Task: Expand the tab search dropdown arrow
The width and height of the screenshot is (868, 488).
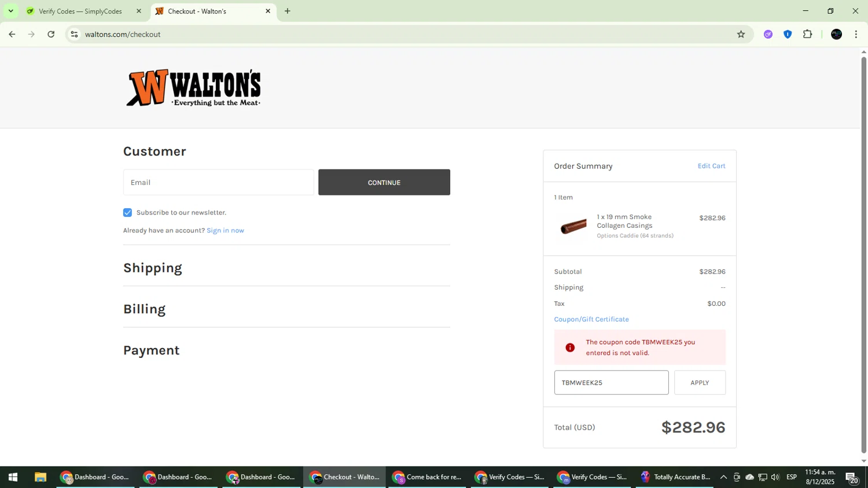Action: point(10,11)
